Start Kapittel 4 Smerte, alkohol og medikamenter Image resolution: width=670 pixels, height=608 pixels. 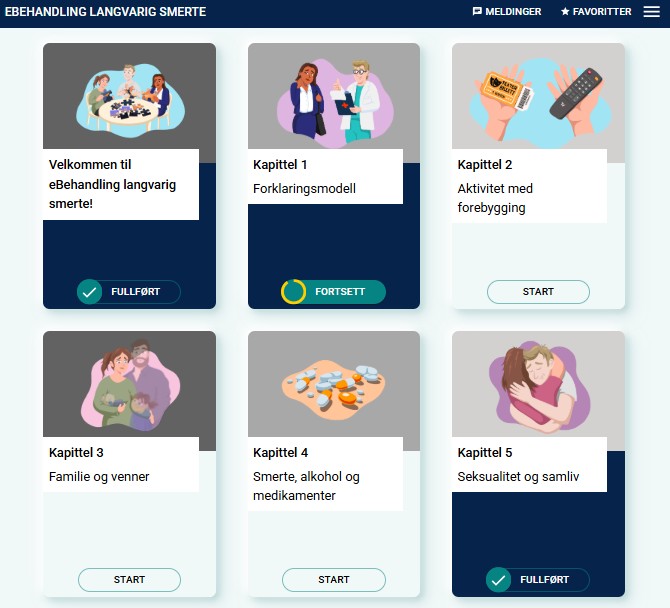(x=333, y=580)
